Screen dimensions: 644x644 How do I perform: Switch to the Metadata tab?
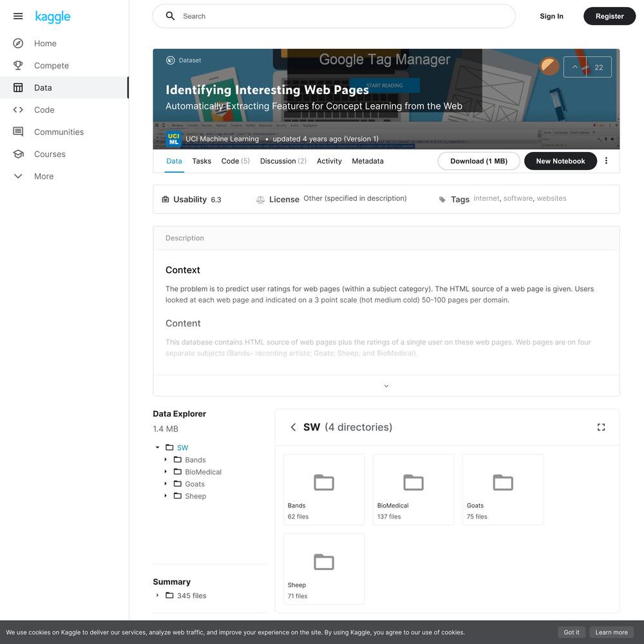[x=368, y=161]
